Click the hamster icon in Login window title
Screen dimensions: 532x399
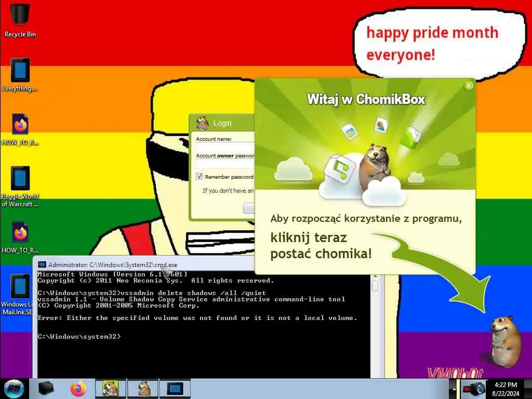pos(203,123)
